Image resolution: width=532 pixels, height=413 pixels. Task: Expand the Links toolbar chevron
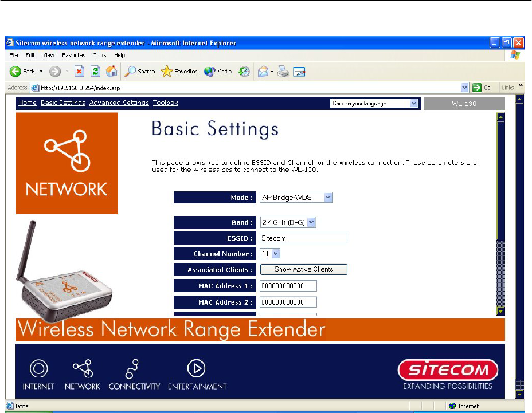point(521,85)
